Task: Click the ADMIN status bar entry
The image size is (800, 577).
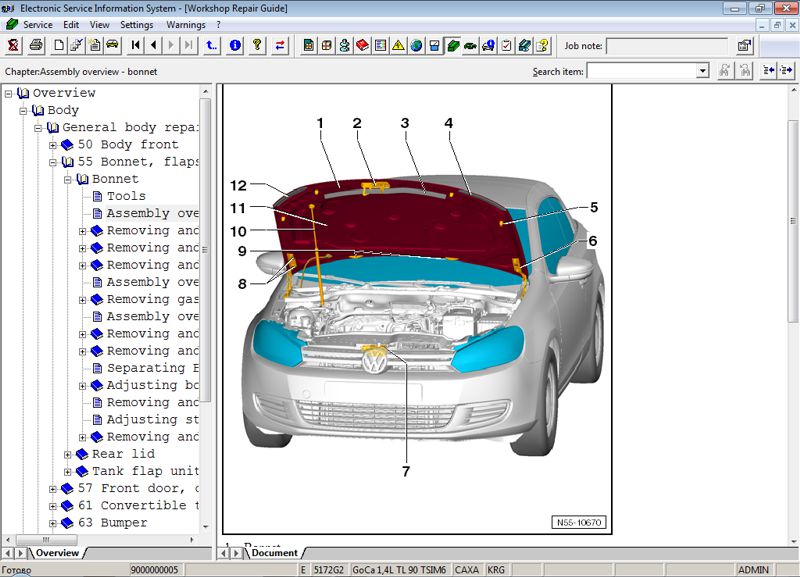Action: [753, 570]
